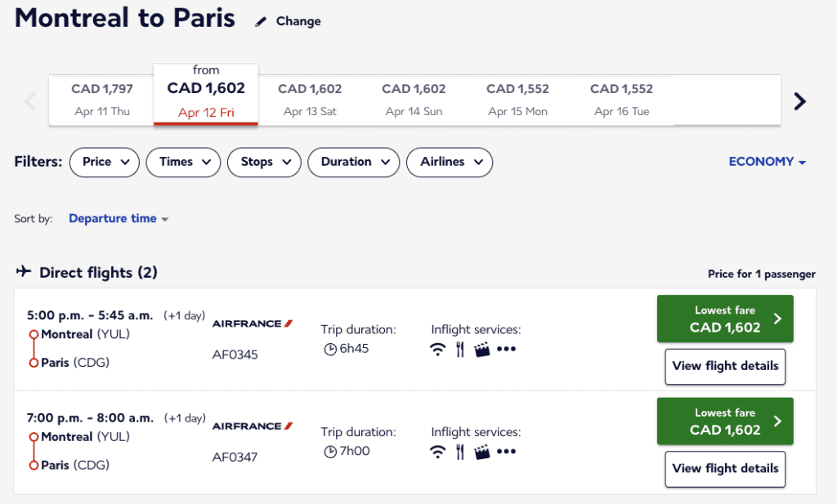Click View flight details for AF0345
The height and width of the screenshot is (504, 837).
pos(724,366)
